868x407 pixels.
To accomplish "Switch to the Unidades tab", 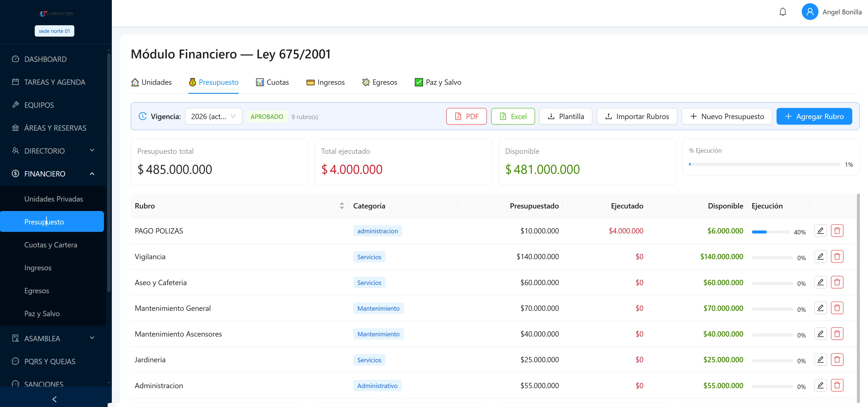I will coord(151,82).
